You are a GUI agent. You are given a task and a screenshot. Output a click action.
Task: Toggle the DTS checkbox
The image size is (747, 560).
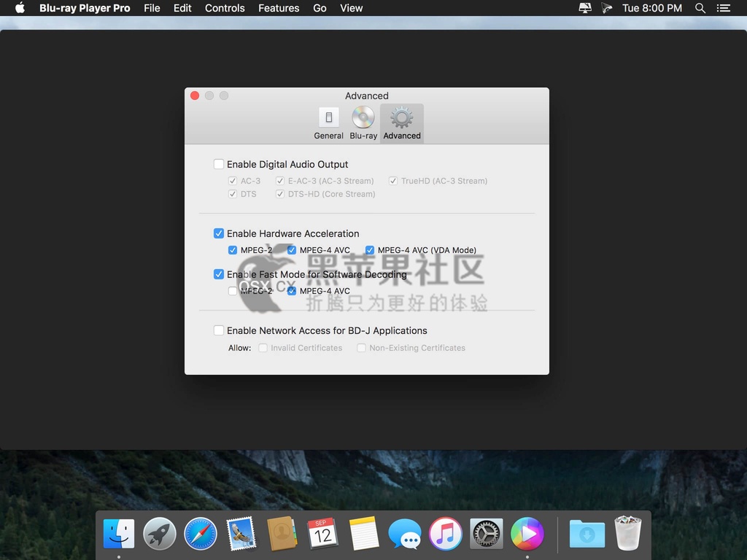[x=233, y=194]
